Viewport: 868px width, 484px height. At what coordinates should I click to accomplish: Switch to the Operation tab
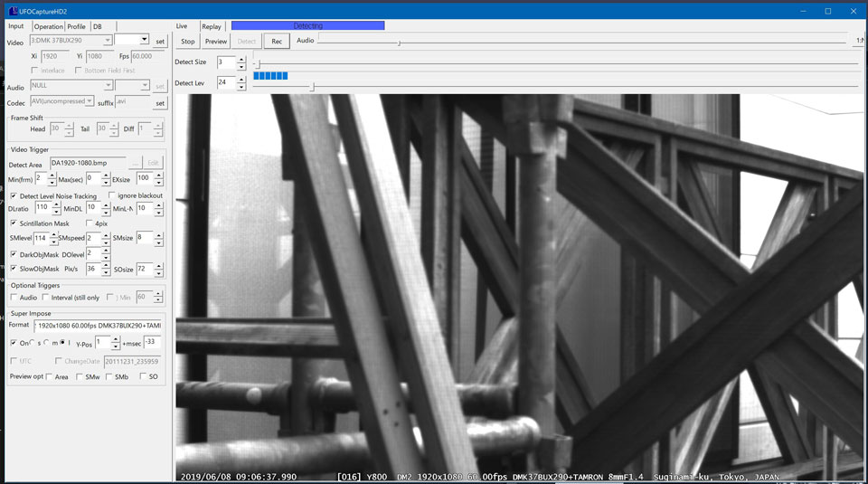[49, 26]
